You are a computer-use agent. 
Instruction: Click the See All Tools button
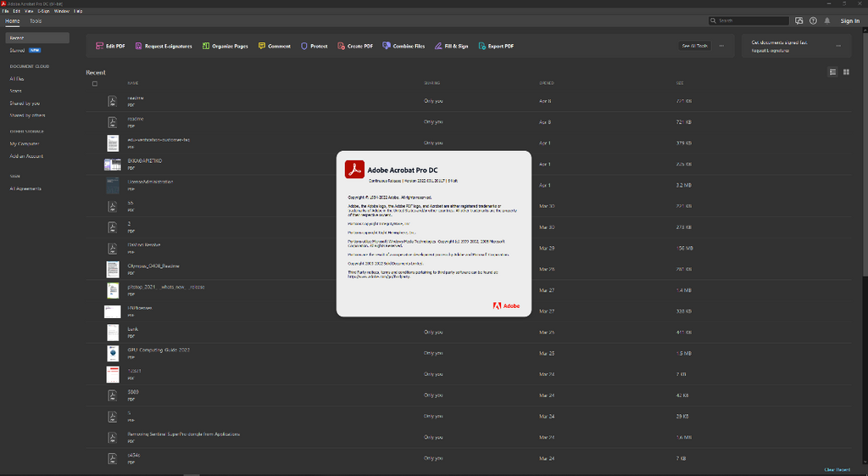695,46
